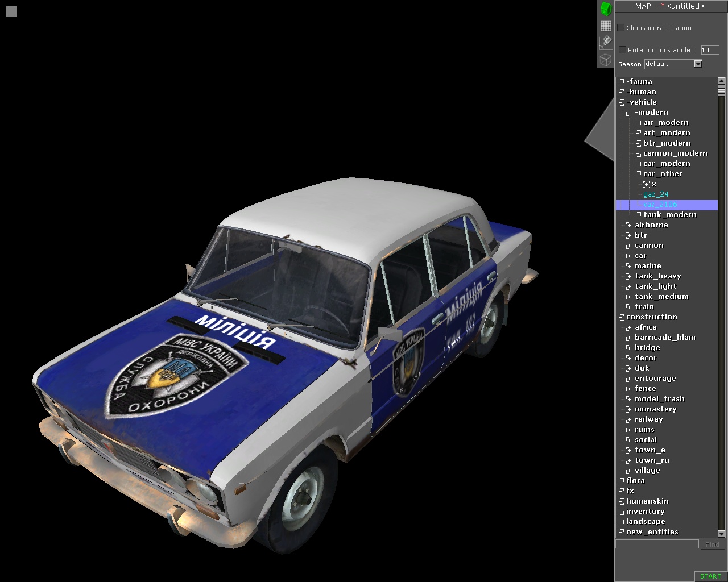This screenshot has width=728, height=582.
Task: Select decor tree label
Action: 646,358
